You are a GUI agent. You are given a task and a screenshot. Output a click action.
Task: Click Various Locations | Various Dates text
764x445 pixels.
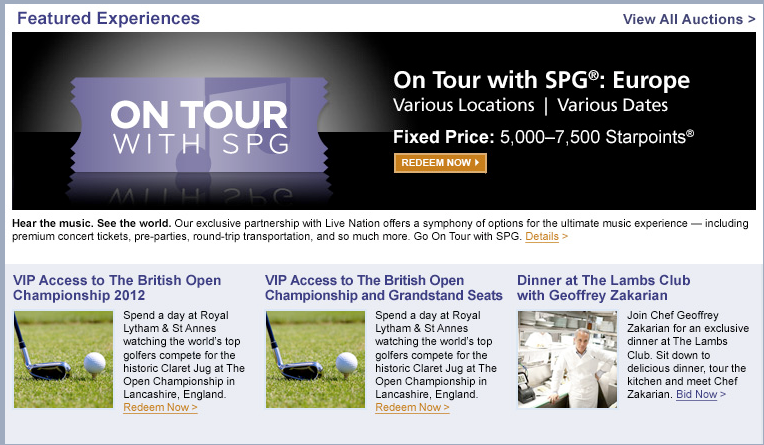(530, 105)
